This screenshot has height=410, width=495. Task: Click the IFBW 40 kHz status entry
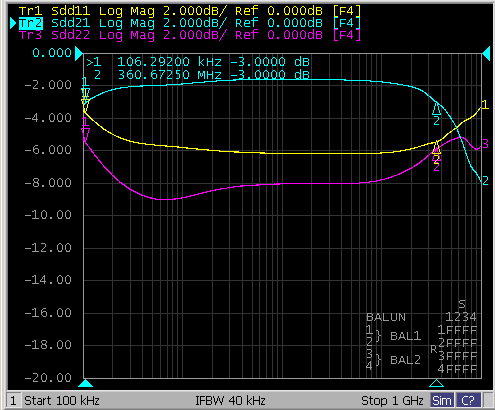coord(230,400)
